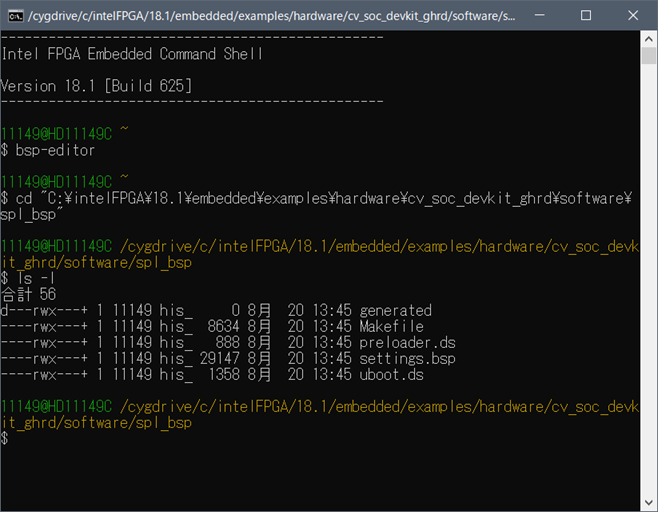Click the 'Intel FPGA Embedded Command Shell' header
Image resolution: width=658 pixels, height=512 pixels.
point(132,54)
